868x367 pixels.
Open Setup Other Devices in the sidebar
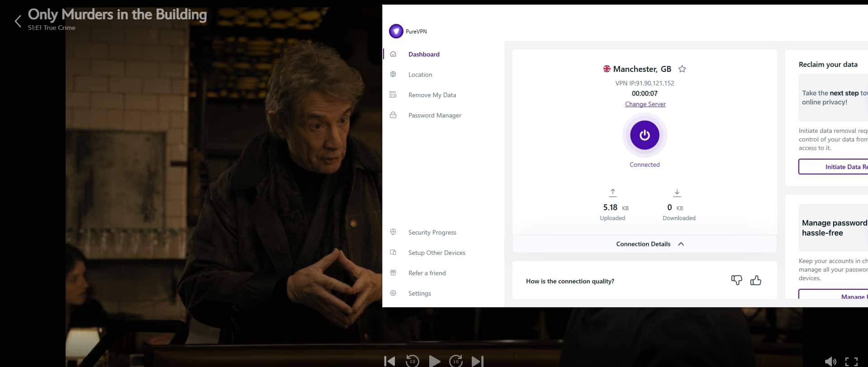click(x=436, y=253)
